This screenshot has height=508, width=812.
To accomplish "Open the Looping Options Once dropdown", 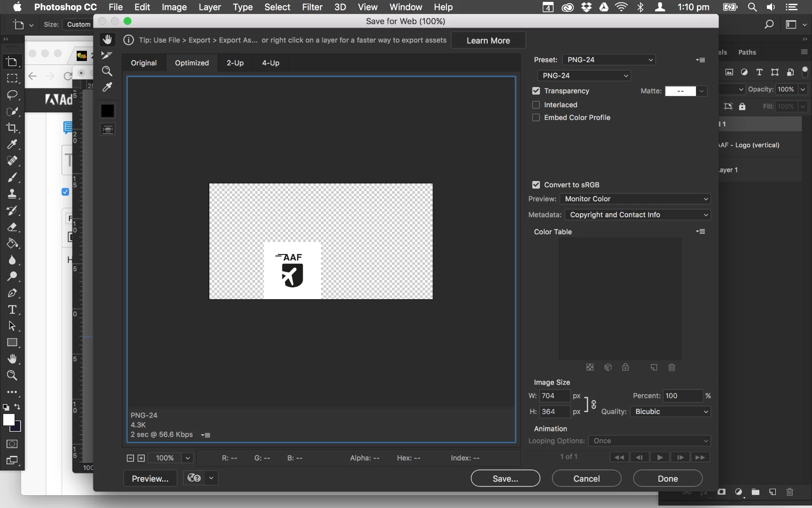I will [649, 441].
